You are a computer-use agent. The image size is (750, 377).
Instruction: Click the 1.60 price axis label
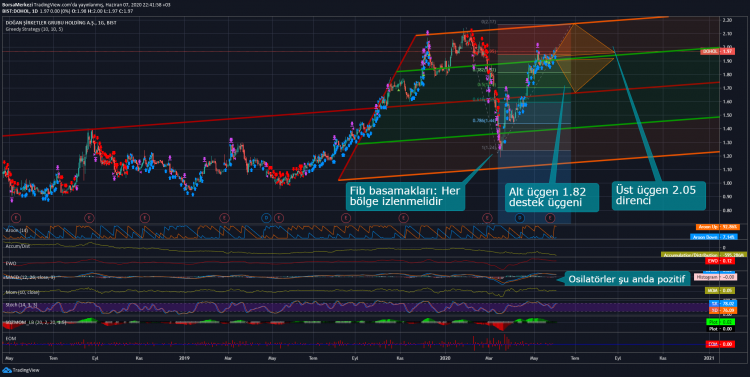click(728, 101)
